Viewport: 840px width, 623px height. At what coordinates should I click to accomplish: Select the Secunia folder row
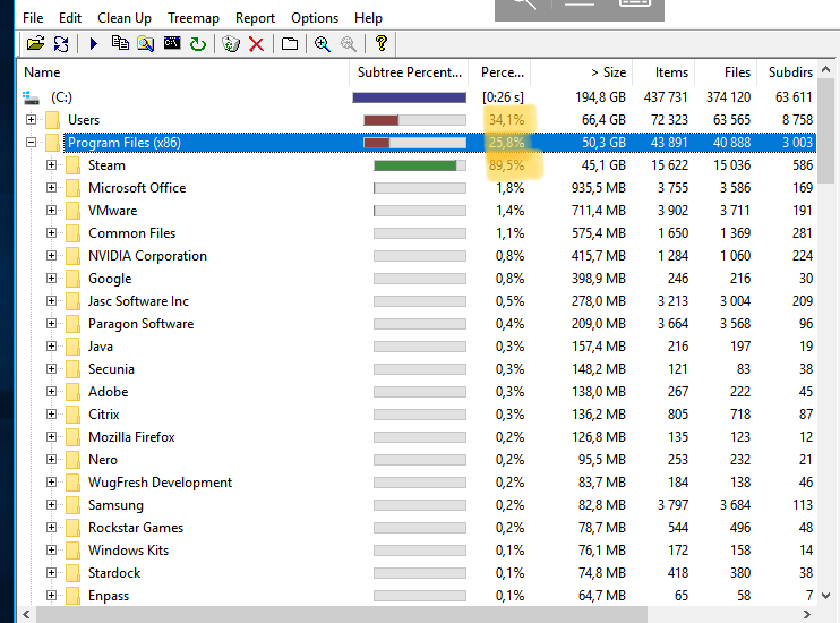tap(417, 369)
